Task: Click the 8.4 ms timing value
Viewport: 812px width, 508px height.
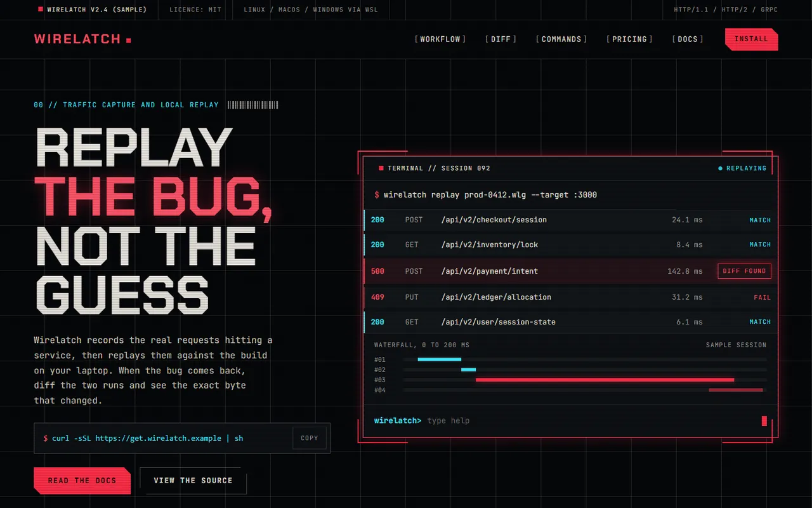Action: (690, 244)
